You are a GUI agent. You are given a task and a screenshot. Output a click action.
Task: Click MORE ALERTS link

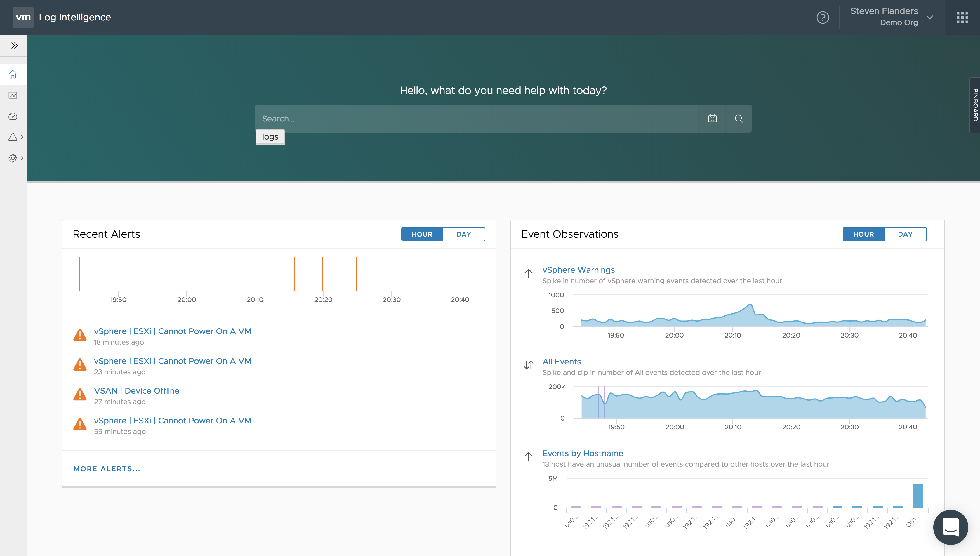pos(107,469)
